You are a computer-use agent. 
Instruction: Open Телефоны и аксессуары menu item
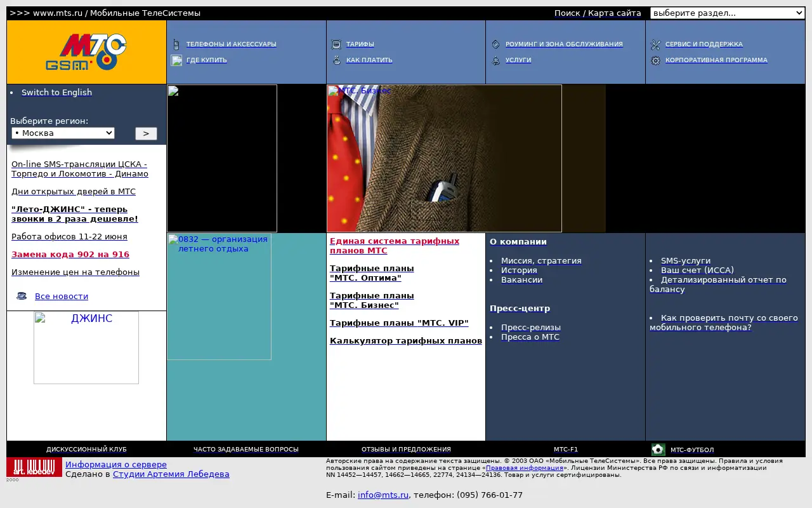click(231, 44)
